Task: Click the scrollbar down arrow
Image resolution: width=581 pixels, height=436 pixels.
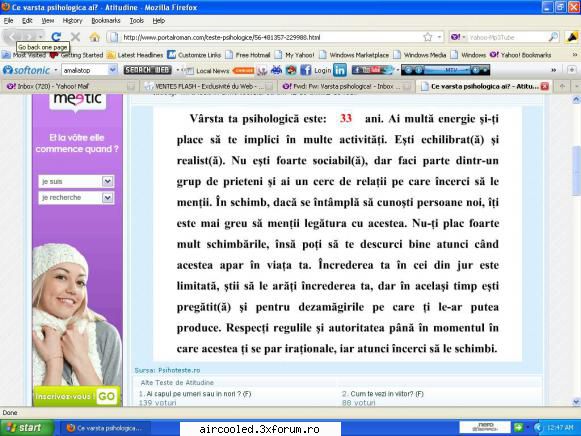Action: (576, 402)
